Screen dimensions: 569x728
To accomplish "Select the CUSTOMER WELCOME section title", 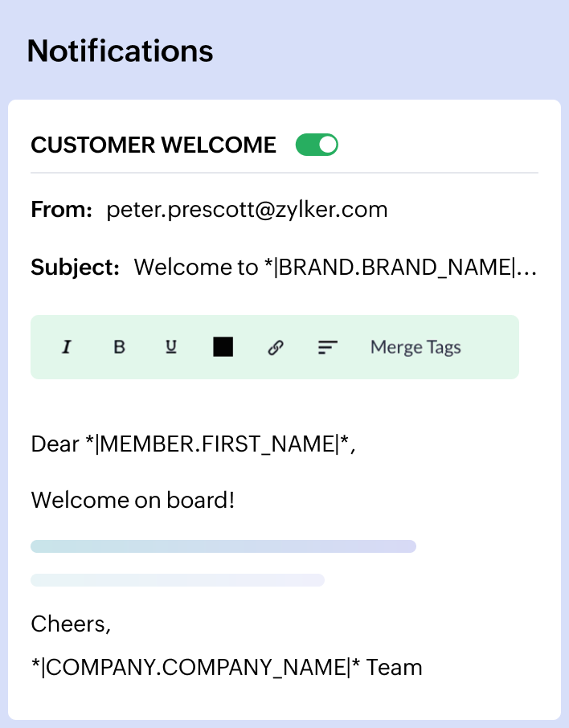I will (x=154, y=145).
